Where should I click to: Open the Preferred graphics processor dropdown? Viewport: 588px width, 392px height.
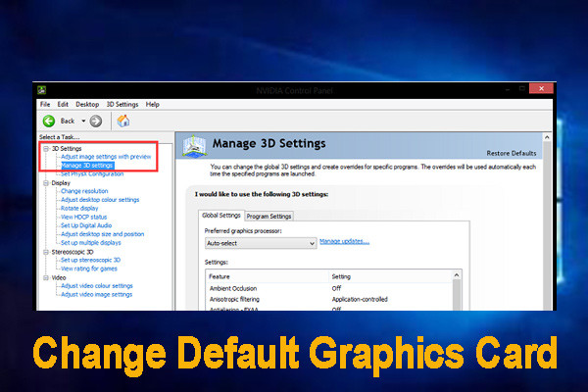(x=260, y=241)
